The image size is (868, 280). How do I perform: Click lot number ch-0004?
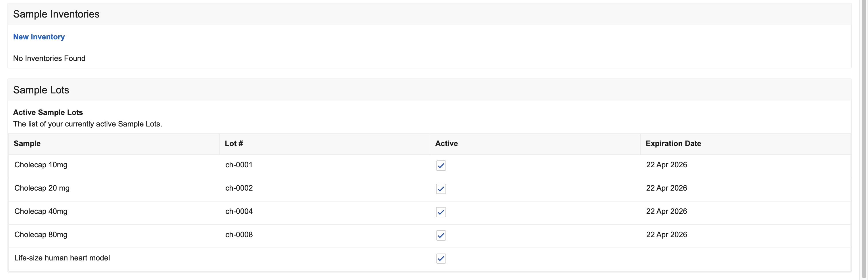239,211
